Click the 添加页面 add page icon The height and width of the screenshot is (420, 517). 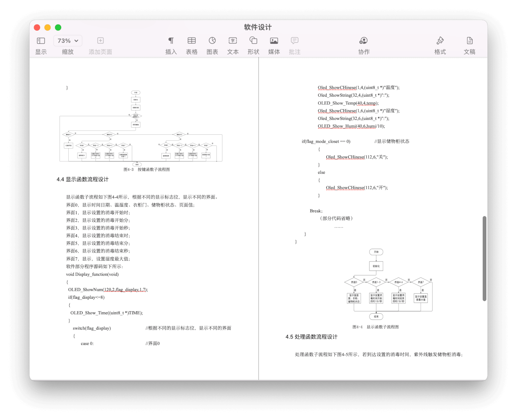[x=100, y=41]
